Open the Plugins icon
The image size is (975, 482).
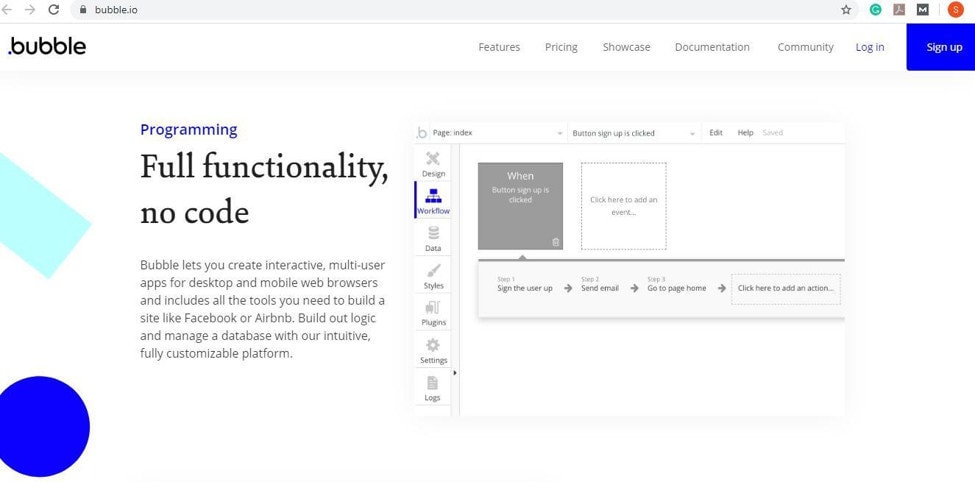coord(433,308)
